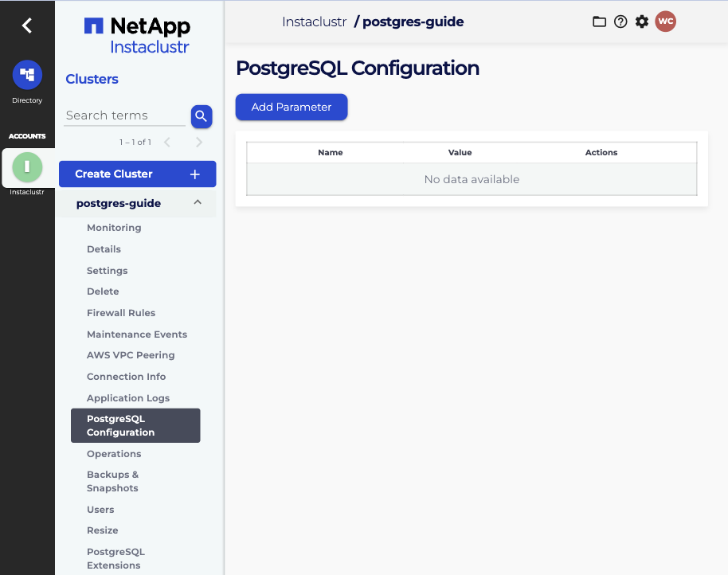Click the NetApp Instaclustr logo
The width and height of the screenshot is (728, 575).
[x=137, y=36]
